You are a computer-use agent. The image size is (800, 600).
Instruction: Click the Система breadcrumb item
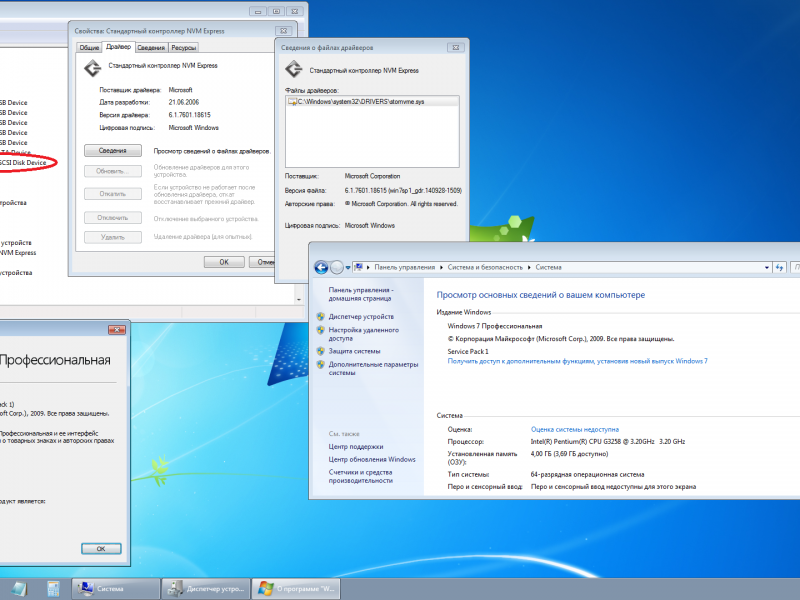[x=548, y=267]
